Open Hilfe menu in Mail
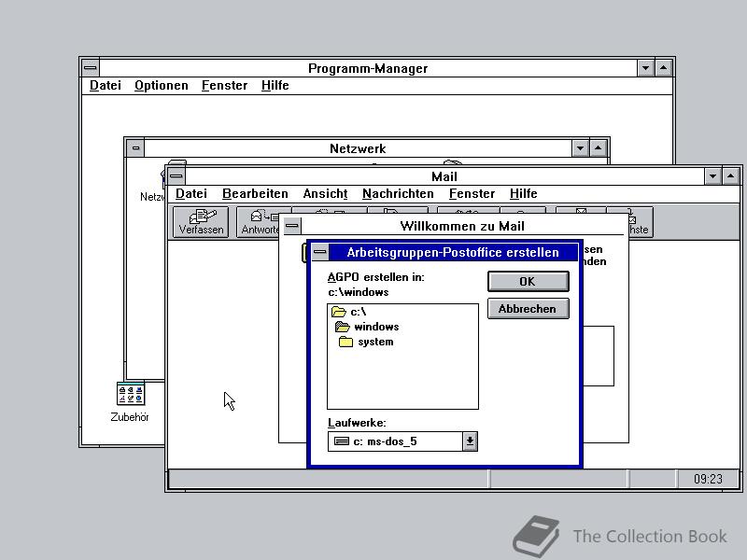Image resolution: width=747 pixels, height=560 pixels. 523,193
